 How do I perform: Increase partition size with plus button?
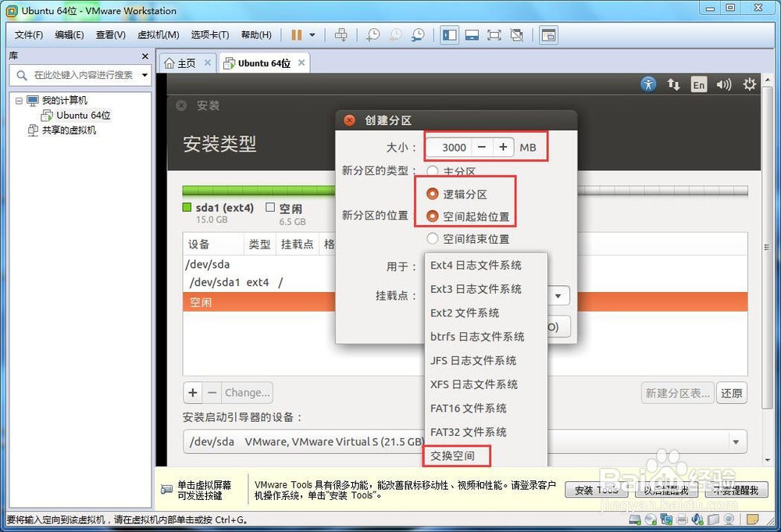tap(503, 148)
